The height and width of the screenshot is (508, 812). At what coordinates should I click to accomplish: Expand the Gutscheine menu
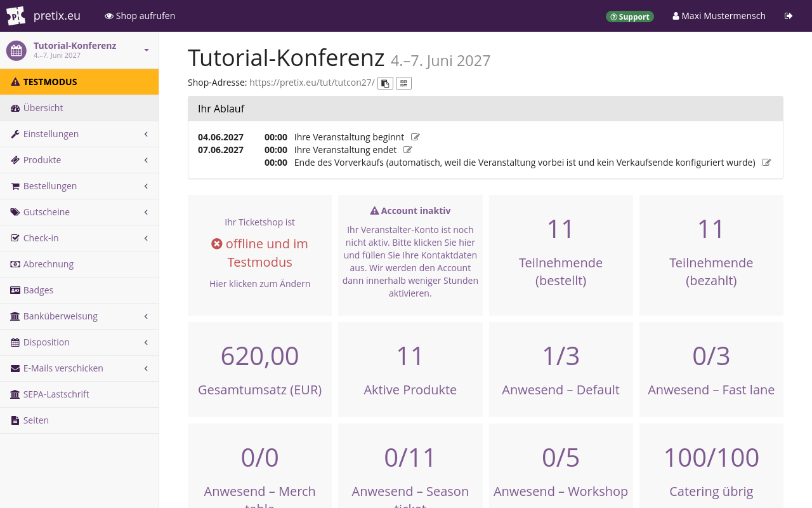pyautogui.click(x=79, y=212)
